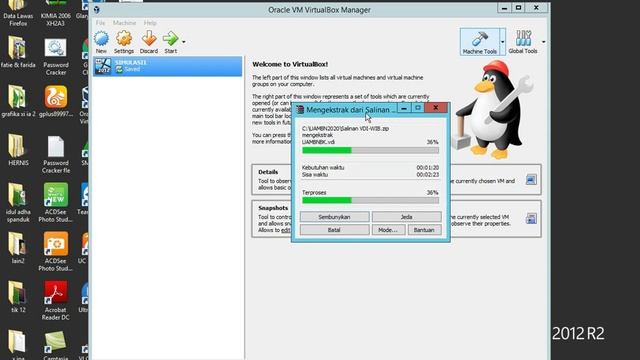Image resolution: width=640 pixels, height=360 pixels.
Task: Open Data Lawas Firefox folder
Action: click(x=18, y=13)
